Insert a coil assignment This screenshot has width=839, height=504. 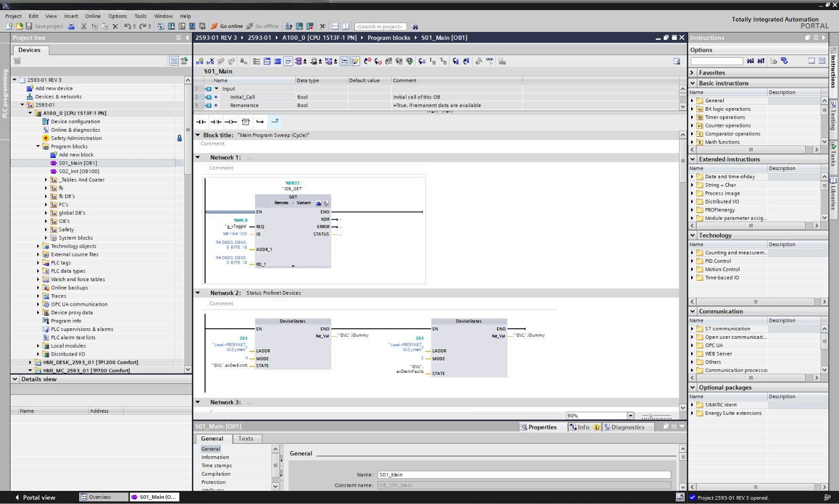pyautogui.click(x=231, y=122)
